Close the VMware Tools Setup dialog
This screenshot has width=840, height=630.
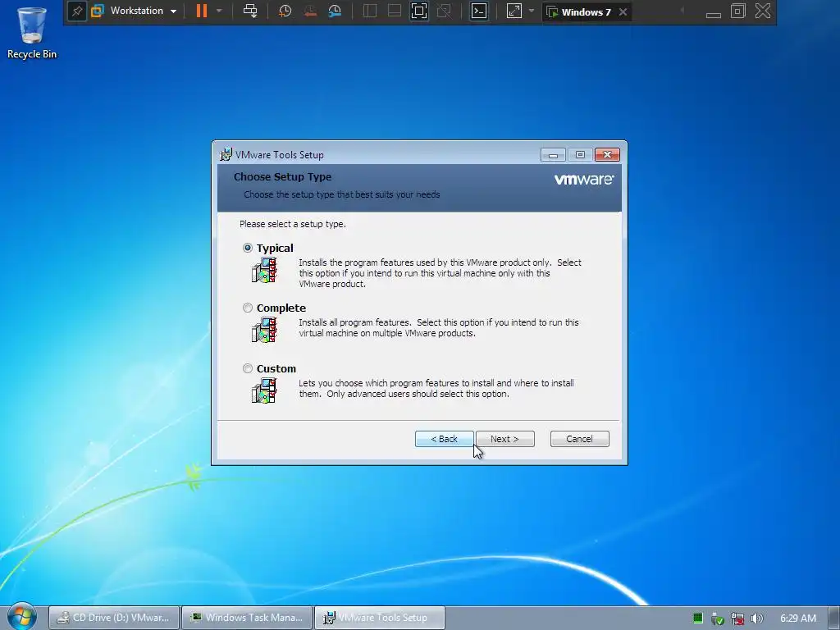(607, 155)
